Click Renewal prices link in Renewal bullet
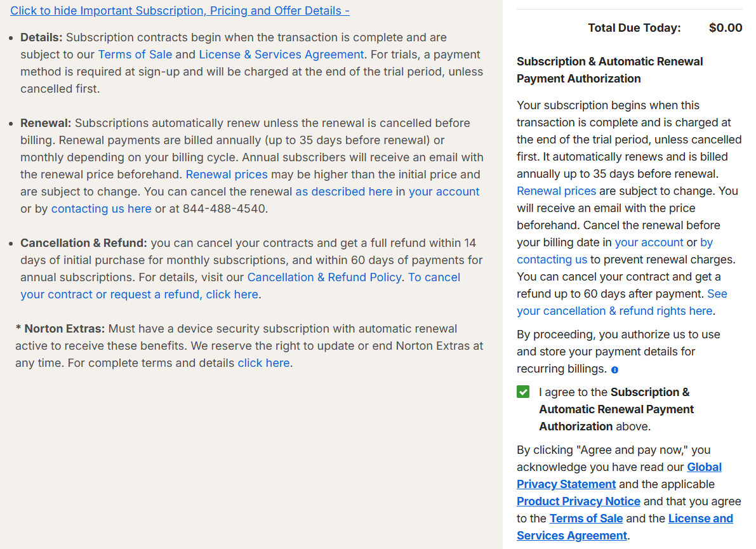The height and width of the screenshot is (549, 756). coord(227,175)
